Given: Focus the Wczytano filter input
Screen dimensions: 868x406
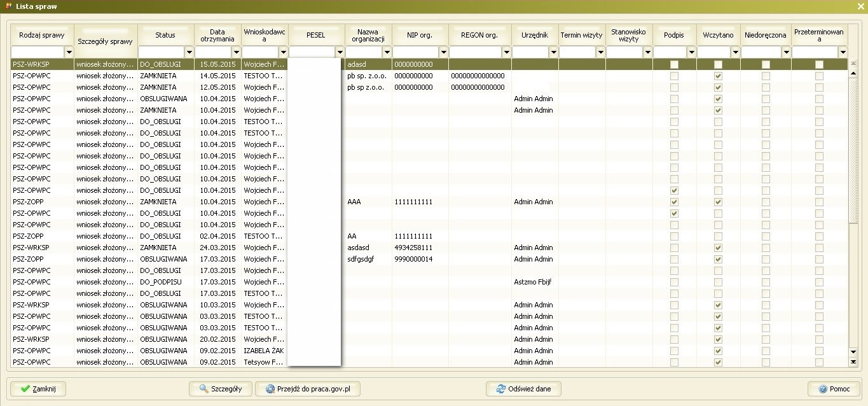Looking at the screenshot, I should (713, 52).
